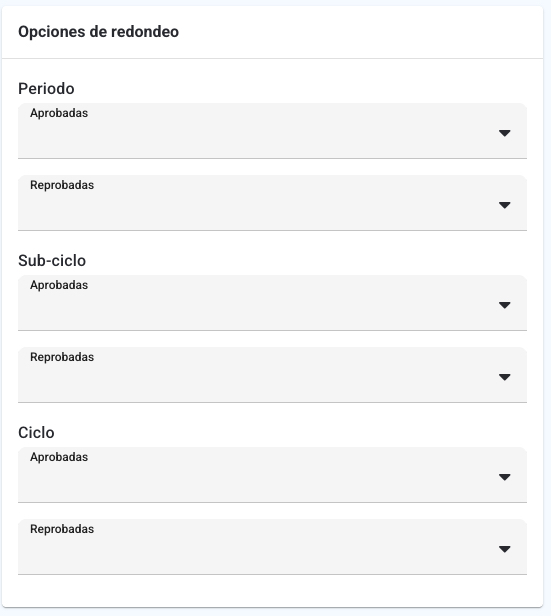Click the Aprobadas label in Sub-ciclo section
The width and height of the screenshot is (551, 616).
tap(59, 285)
